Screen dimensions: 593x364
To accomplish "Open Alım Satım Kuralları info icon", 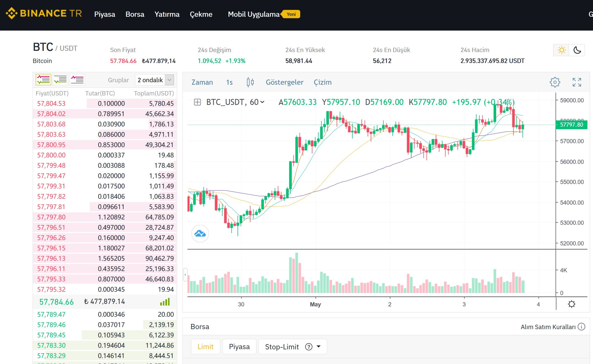I will [581, 327].
